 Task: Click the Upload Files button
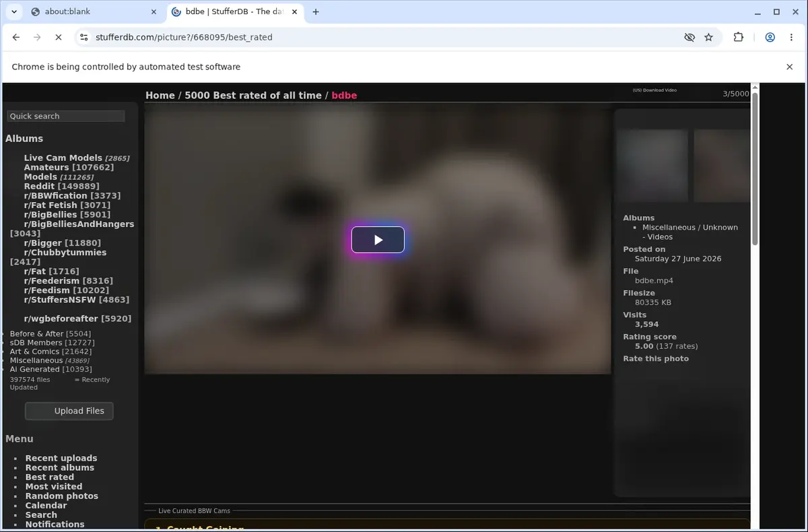(x=69, y=411)
